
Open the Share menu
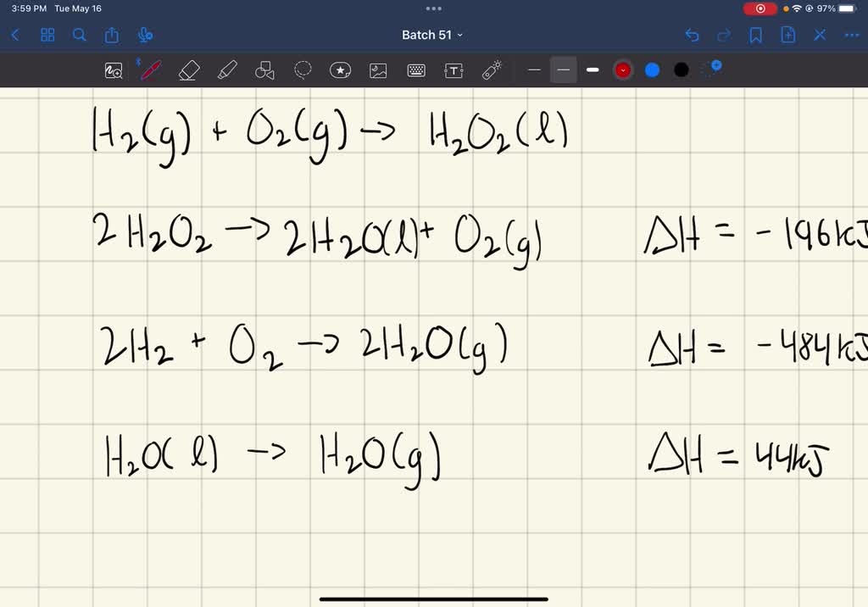[x=111, y=35]
